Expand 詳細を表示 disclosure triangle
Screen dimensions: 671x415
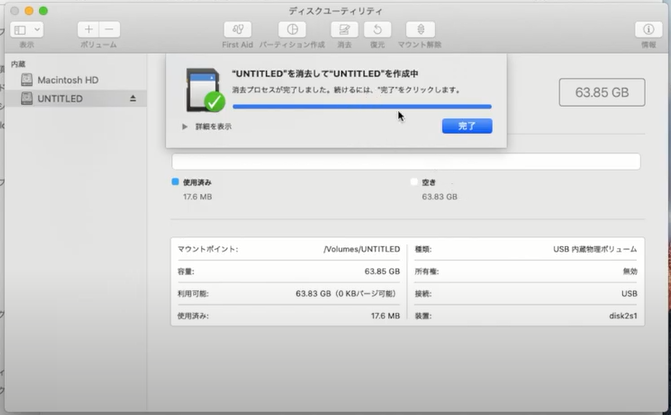click(x=184, y=127)
